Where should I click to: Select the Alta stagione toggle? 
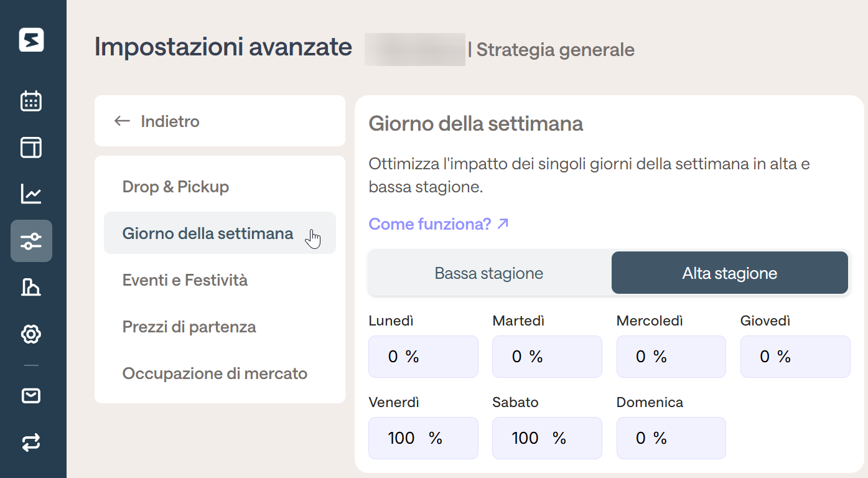point(730,273)
